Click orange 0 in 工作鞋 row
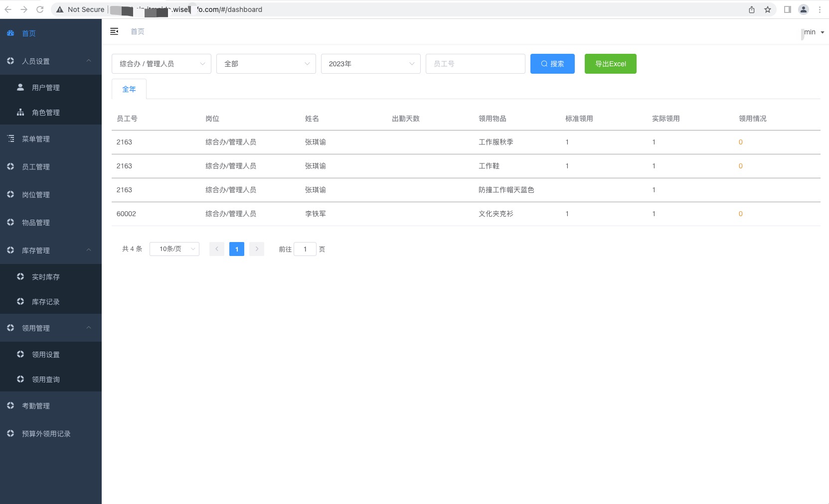Viewport: 829px width, 504px height. coord(740,166)
